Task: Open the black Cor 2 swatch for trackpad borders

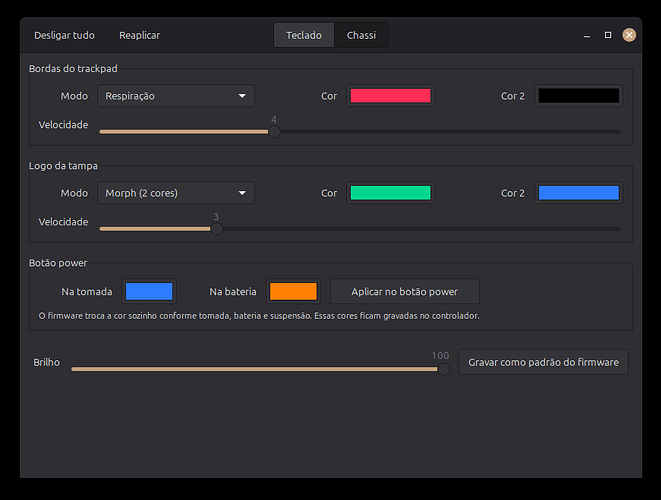Action: pyautogui.click(x=579, y=96)
